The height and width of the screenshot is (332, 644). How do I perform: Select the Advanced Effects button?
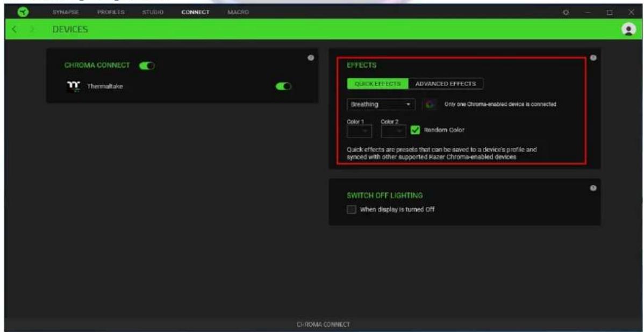[446, 84]
